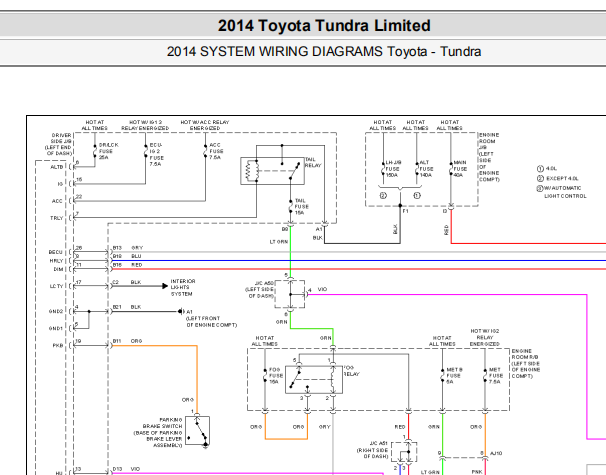Click the PARKING BRAKE SWITCH label
This screenshot has height=475, width=606.
click(x=158, y=432)
